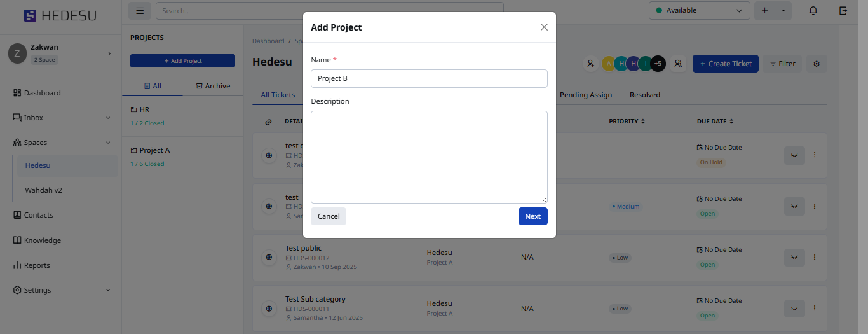Click the team members group icon
The width and height of the screenshot is (868, 334).
(678, 64)
